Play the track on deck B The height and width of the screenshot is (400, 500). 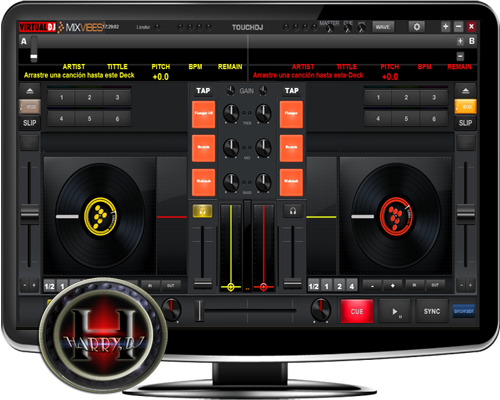point(395,311)
